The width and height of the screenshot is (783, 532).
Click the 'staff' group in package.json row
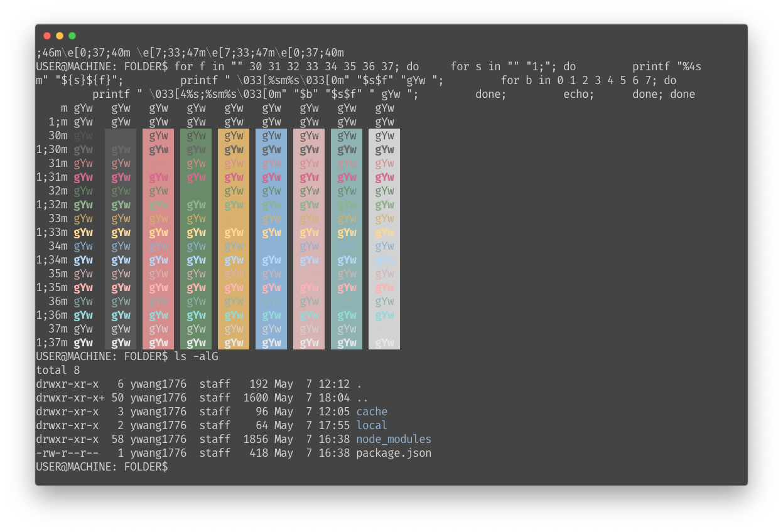click(x=215, y=453)
